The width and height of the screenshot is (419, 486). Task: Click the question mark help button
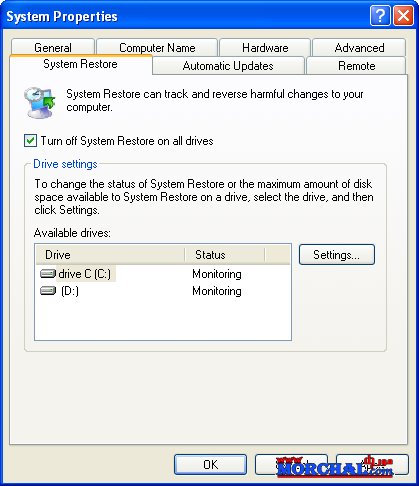tap(380, 16)
